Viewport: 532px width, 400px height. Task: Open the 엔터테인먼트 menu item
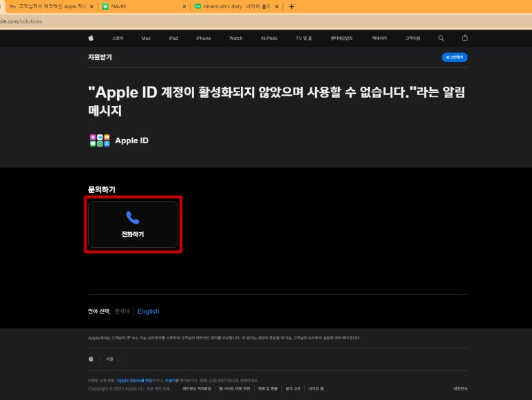[341, 39]
